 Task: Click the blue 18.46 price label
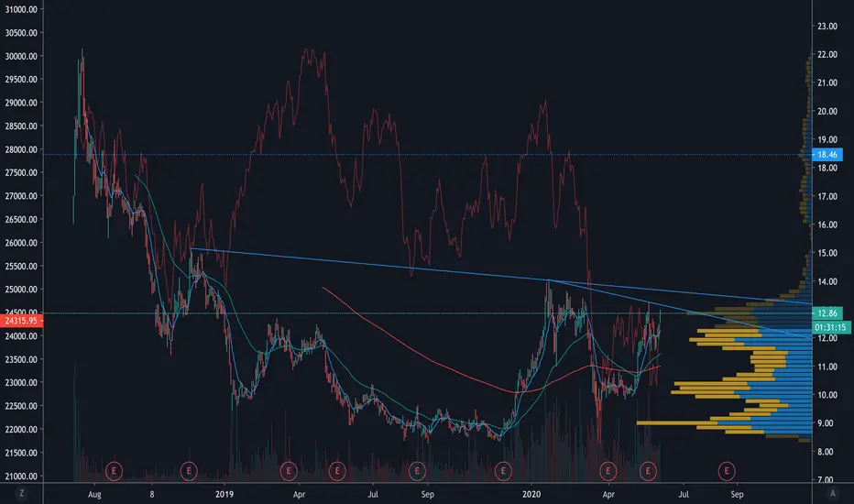click(827, 155)
